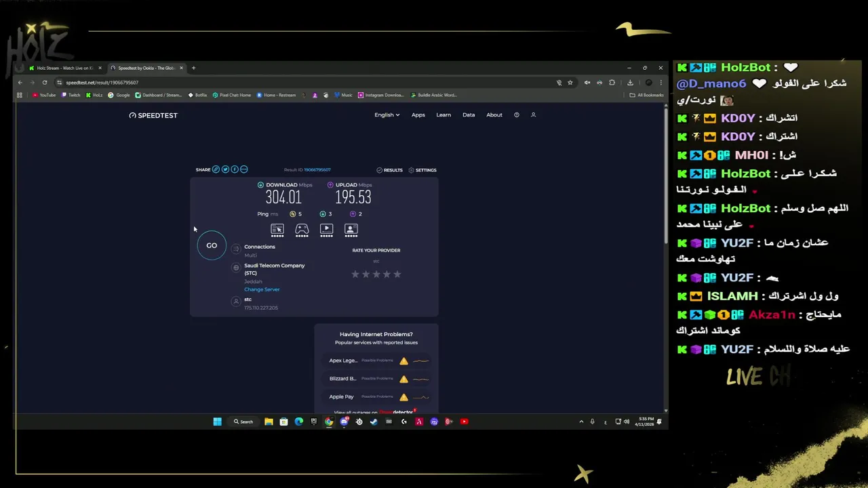Open Home - Restream bookmark
Screen dimensions: 868x488
pos(276,95)
